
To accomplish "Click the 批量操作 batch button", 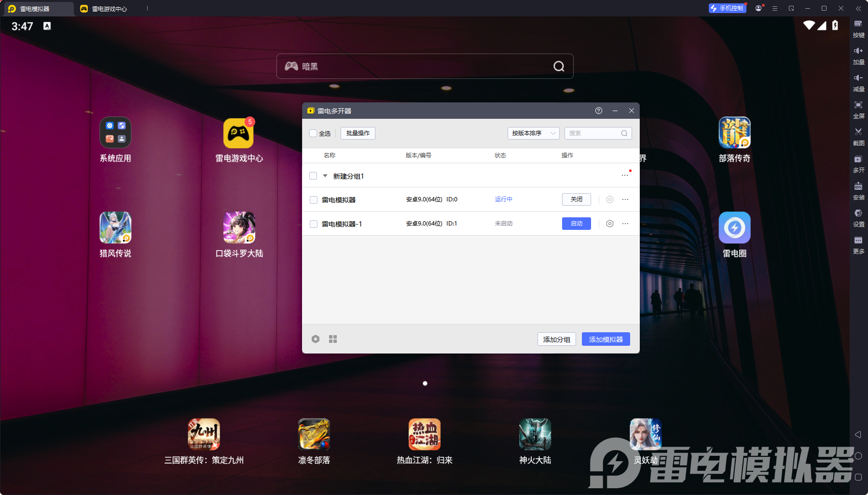I will (x=358, y=133).
